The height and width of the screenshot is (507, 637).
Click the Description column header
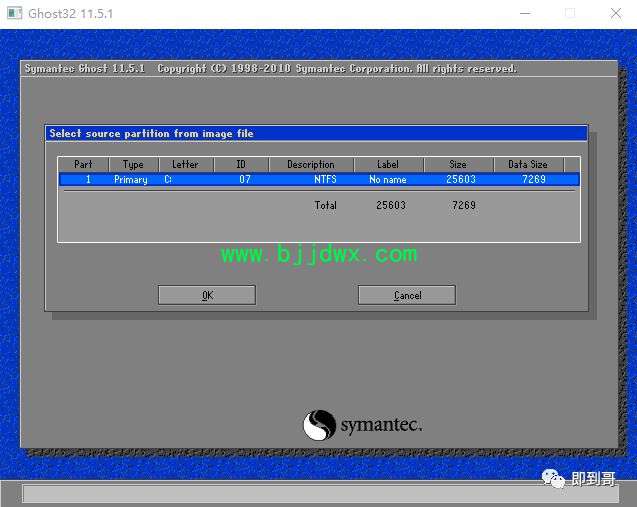pos(311,165)
